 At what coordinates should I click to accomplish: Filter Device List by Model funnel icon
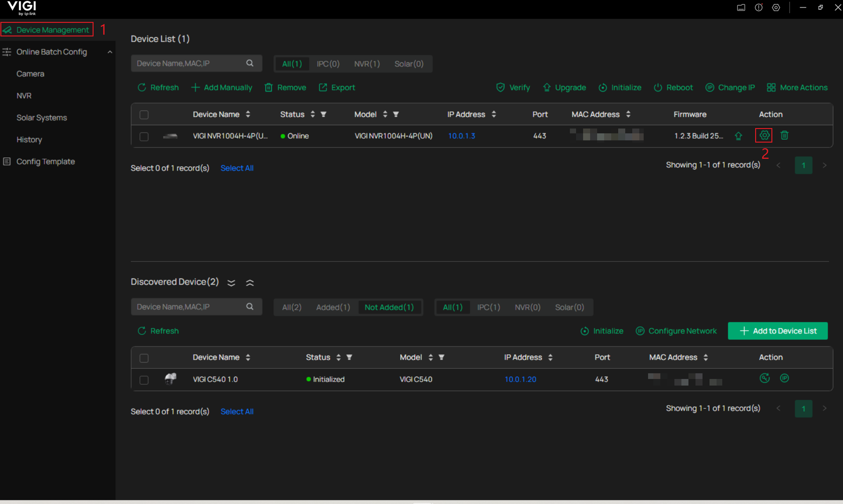[396, 115]
